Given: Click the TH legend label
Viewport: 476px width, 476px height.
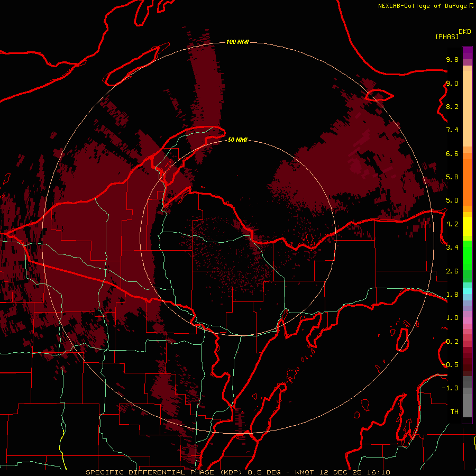Looking at the screenshot, I should [454, 412].
